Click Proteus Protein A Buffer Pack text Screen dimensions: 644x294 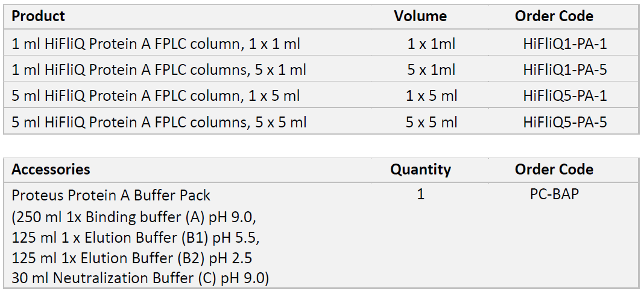point(112,196)
